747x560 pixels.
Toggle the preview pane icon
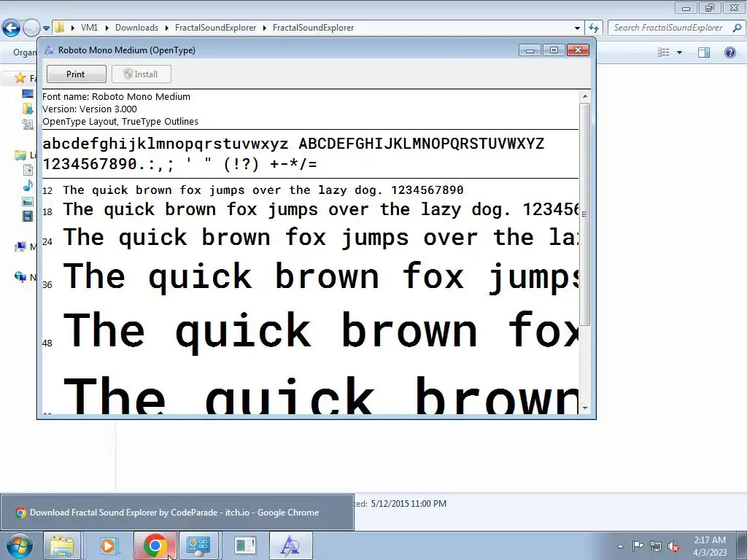coord(704,52)
